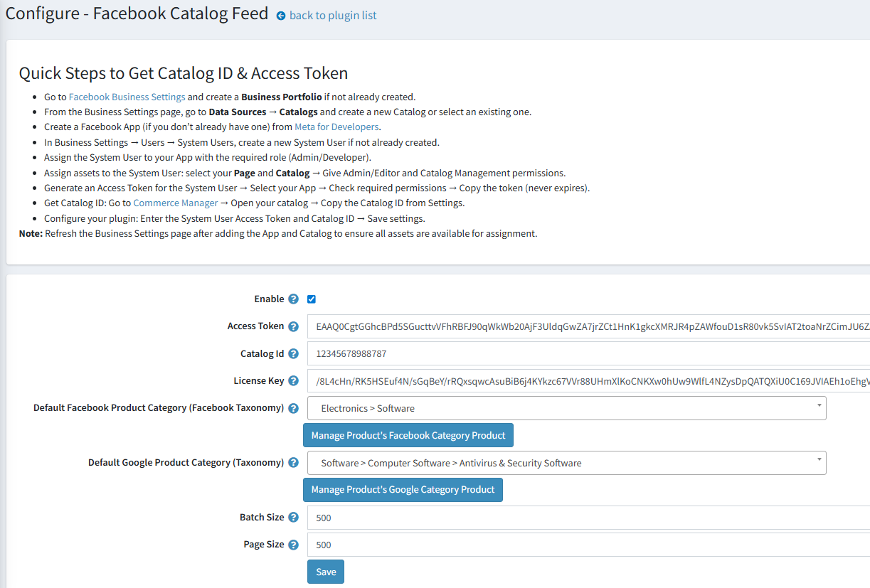Viewport: 870px width, 588px height.
Task: Click the Note about refreshing Business Settings
Action: 278,233
